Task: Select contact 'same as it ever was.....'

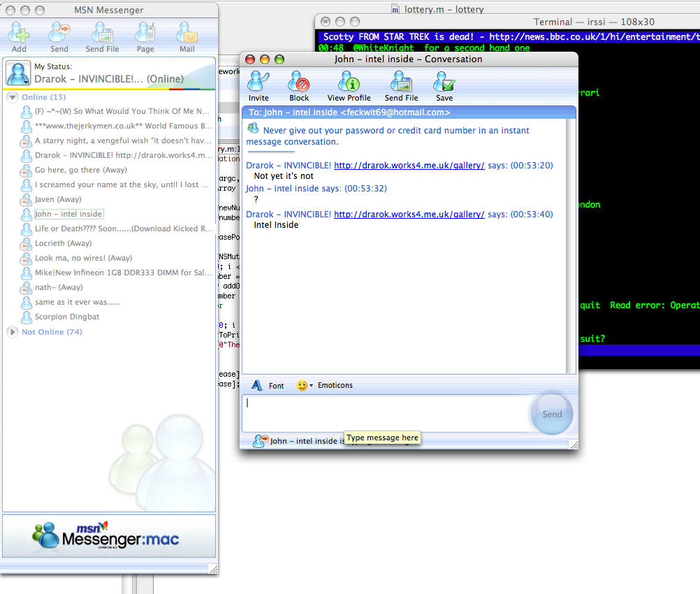Action: click(77, 303)
